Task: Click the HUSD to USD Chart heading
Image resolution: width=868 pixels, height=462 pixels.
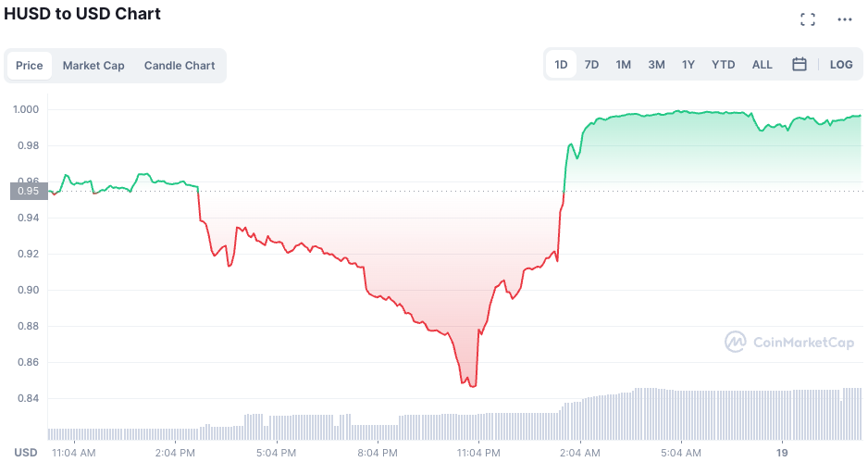Action: 82,14
